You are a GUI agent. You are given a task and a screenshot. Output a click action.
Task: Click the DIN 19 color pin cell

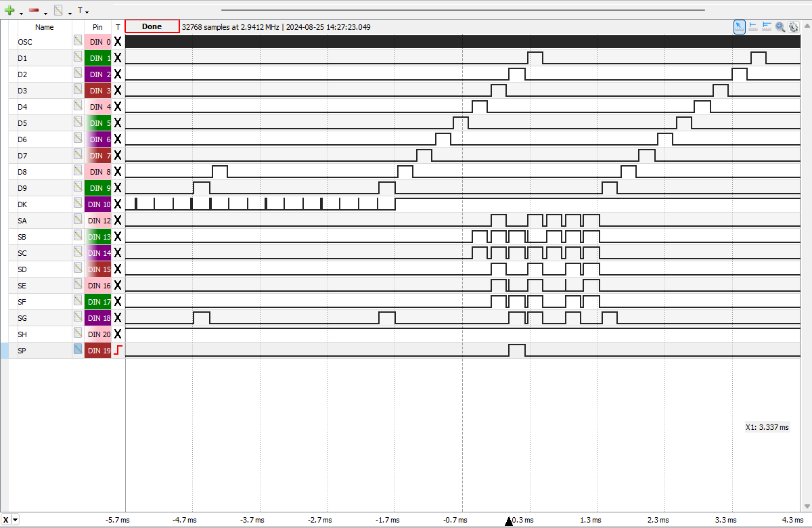[98, 350]
